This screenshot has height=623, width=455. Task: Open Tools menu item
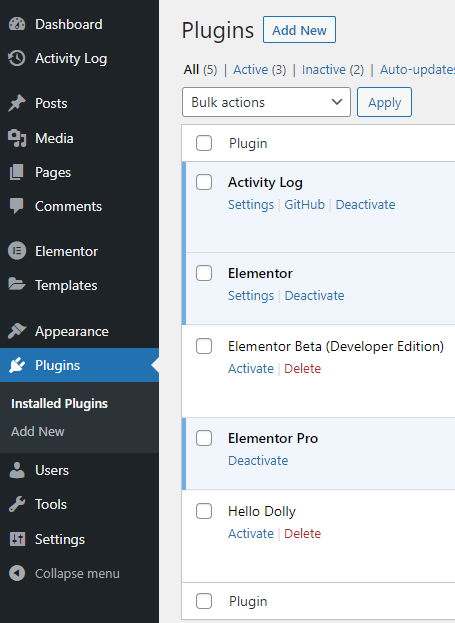pos(51,504)
